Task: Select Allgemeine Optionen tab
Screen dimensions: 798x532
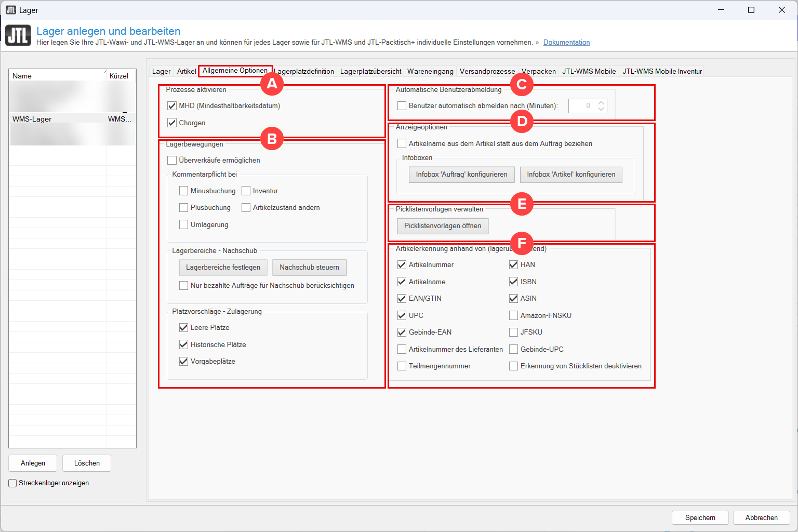Action: tap(235, 71)
